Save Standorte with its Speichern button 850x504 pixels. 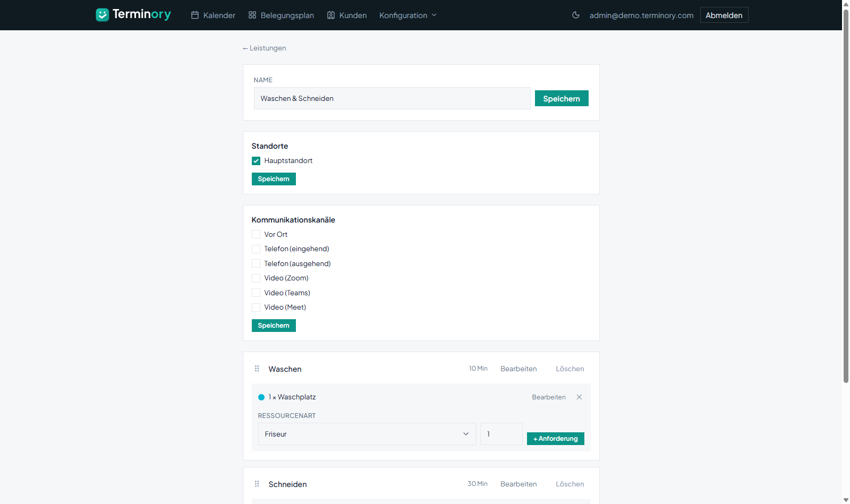click(x=274, y=179)
